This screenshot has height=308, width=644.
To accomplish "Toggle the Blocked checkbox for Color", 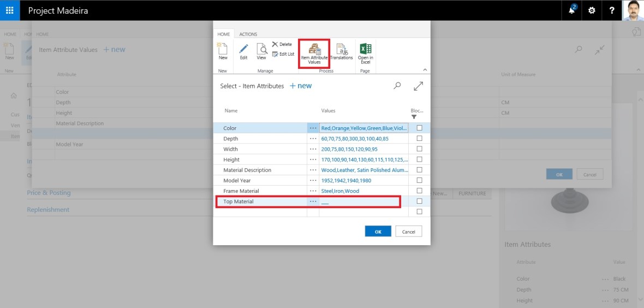I will click(419, 128).
